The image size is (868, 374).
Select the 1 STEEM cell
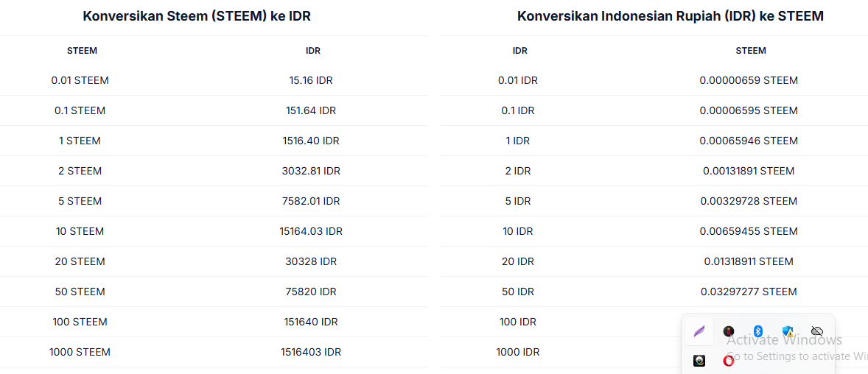[80, 141]
